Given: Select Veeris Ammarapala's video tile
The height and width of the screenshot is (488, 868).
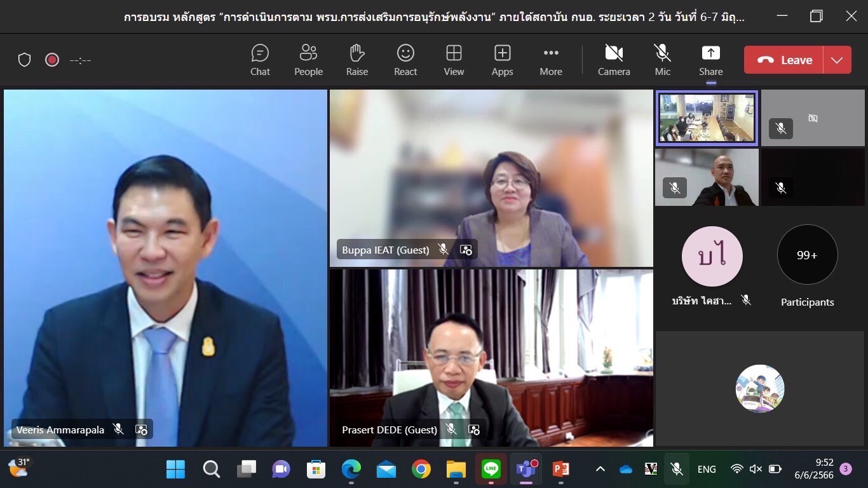Looking at the screenshot, I should tap(165, 267).
